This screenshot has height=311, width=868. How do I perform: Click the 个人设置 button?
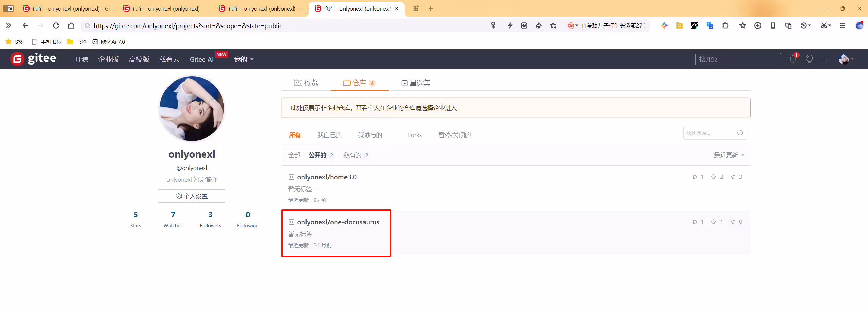click(x=192, y=196)
